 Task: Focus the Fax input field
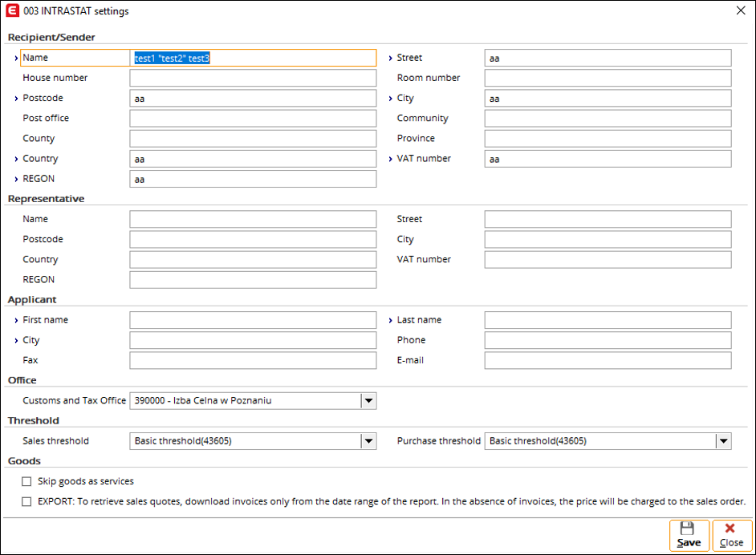(253, 361)
